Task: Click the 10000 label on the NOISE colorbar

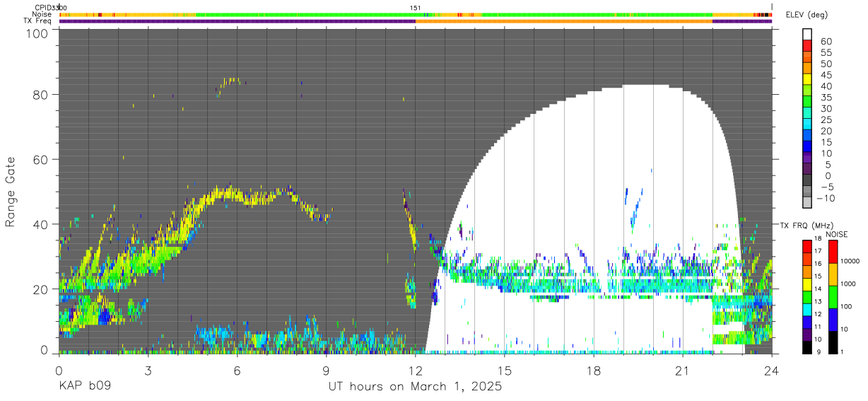Action: [x=850, y=261]
